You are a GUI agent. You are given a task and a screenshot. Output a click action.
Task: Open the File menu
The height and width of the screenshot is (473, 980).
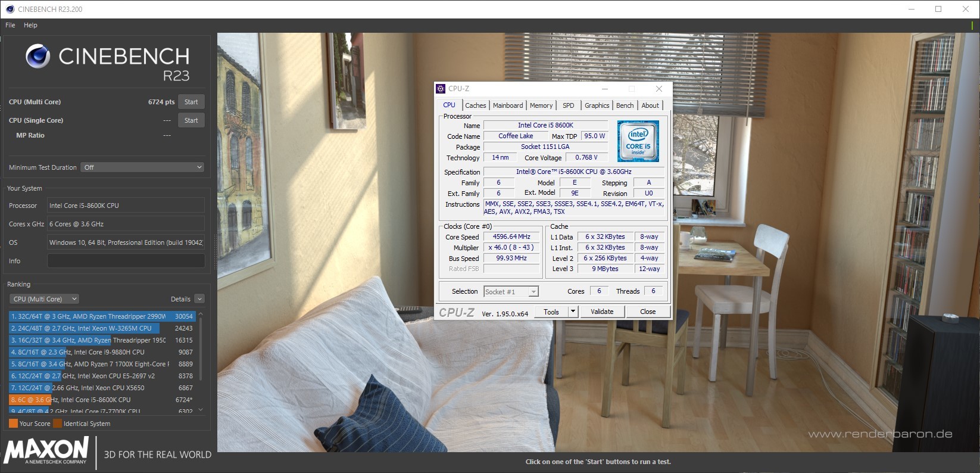10,25
